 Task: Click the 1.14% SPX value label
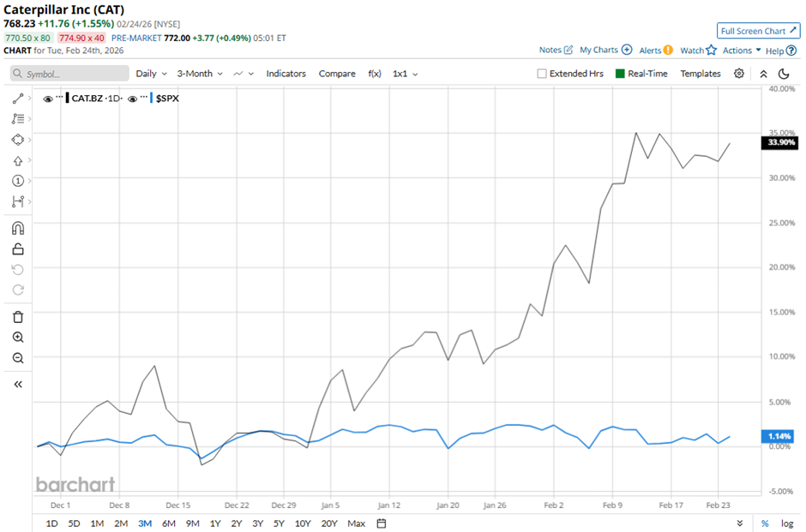click(779, 436)
